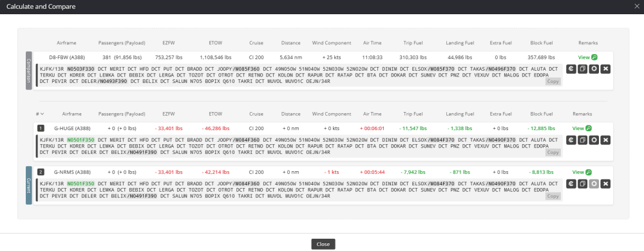
Task: Open cost (euro) icon for G-HUGE row
Action: 571,140
